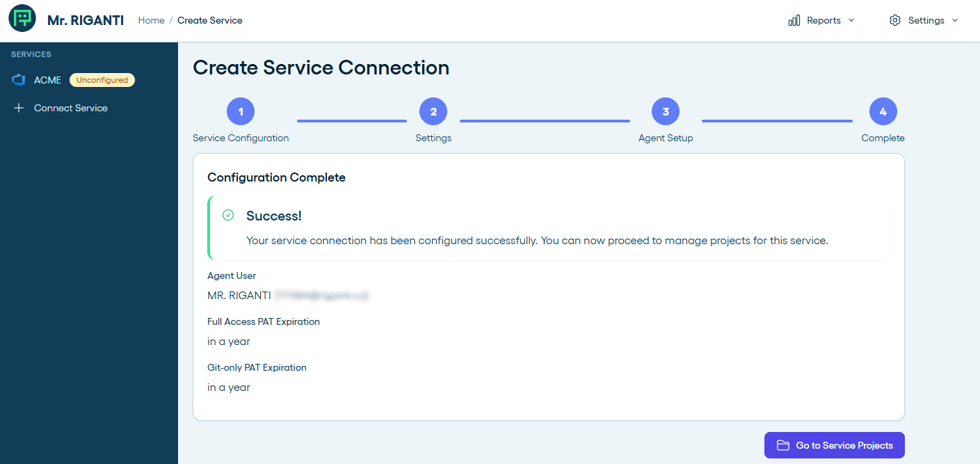Jump to step 3 Agent Setup

pyautogui.click(x=666, y=111)
